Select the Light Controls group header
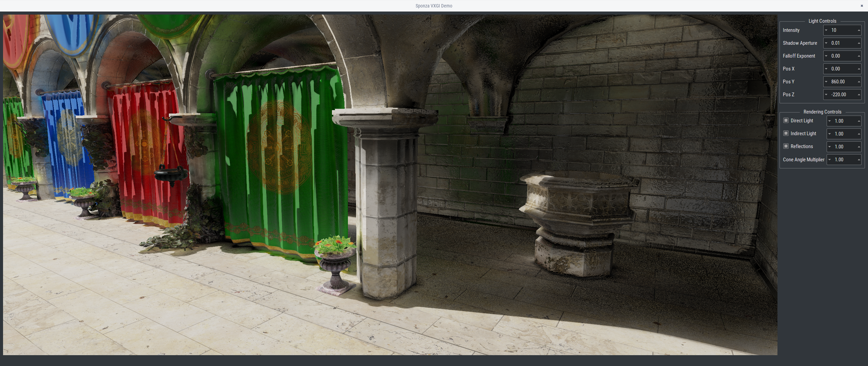The height and width of the screenshot is (366, 868). tap(822, 21)
